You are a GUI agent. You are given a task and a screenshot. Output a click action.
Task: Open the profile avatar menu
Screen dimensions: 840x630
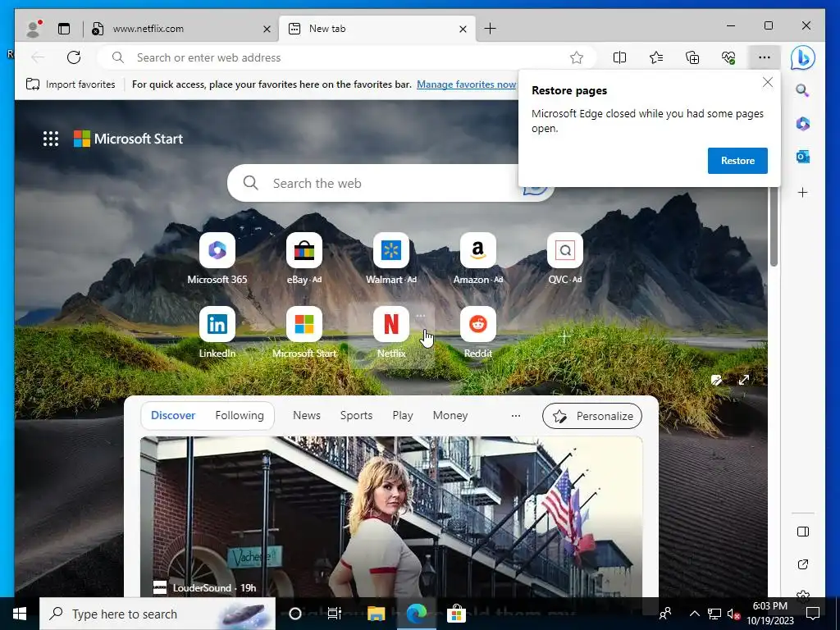tap(34, 29)
